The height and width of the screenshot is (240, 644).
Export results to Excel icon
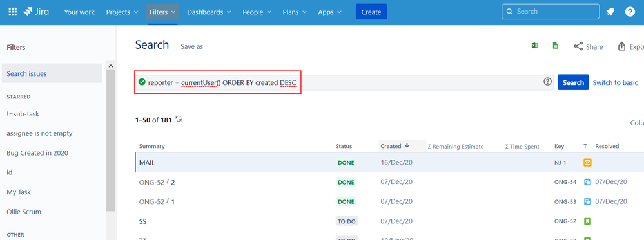535,46
